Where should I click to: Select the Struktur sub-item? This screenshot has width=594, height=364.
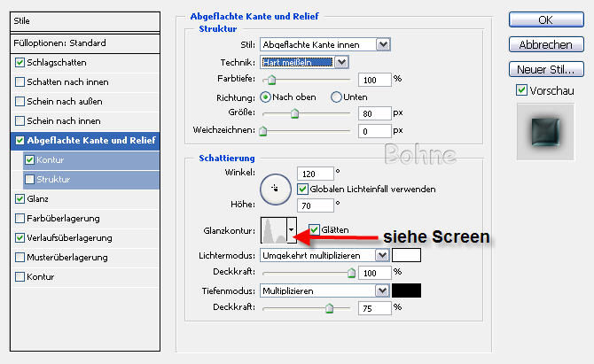click(55, 179)
